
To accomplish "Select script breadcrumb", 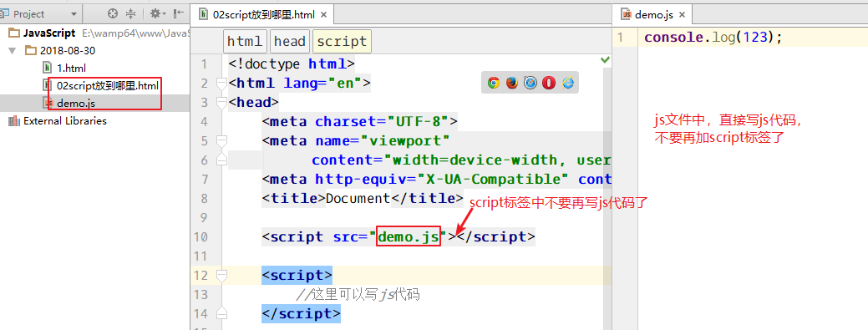I will (343, 42).
